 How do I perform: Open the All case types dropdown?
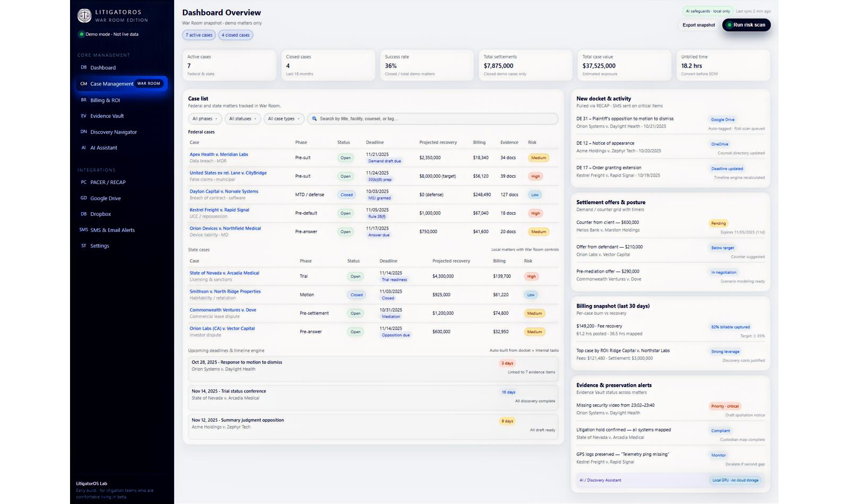(283, 118)
